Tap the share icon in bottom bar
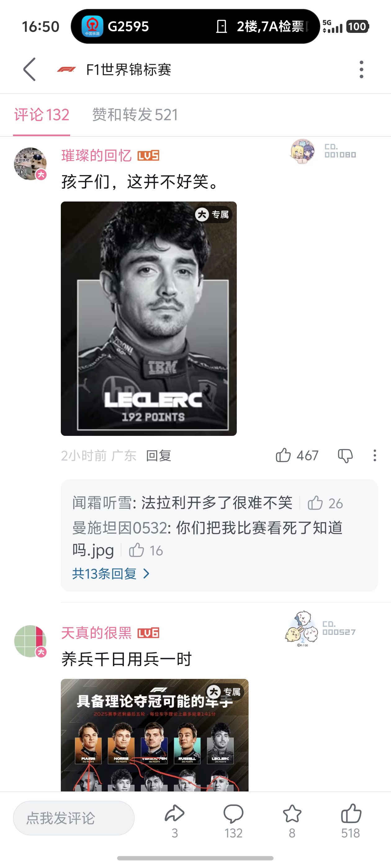391x868 pixels. click(174, 813)
